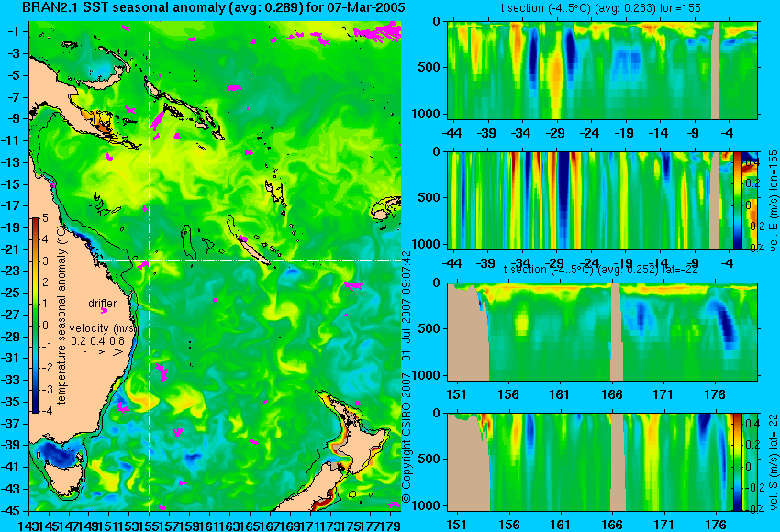Click the temperature section plot at lat=-22
The width and height of the screenshot is (780, 532).
click(603, 332)
